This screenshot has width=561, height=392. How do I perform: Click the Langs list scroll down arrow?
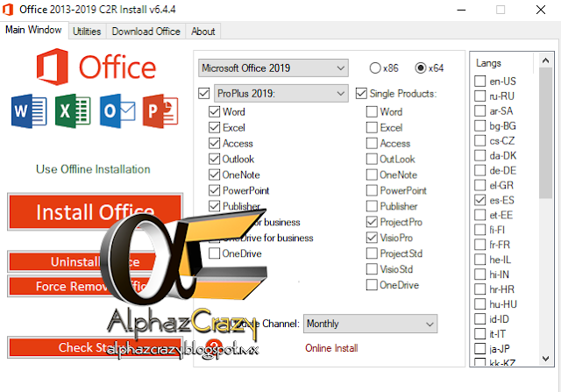point(545,359)
